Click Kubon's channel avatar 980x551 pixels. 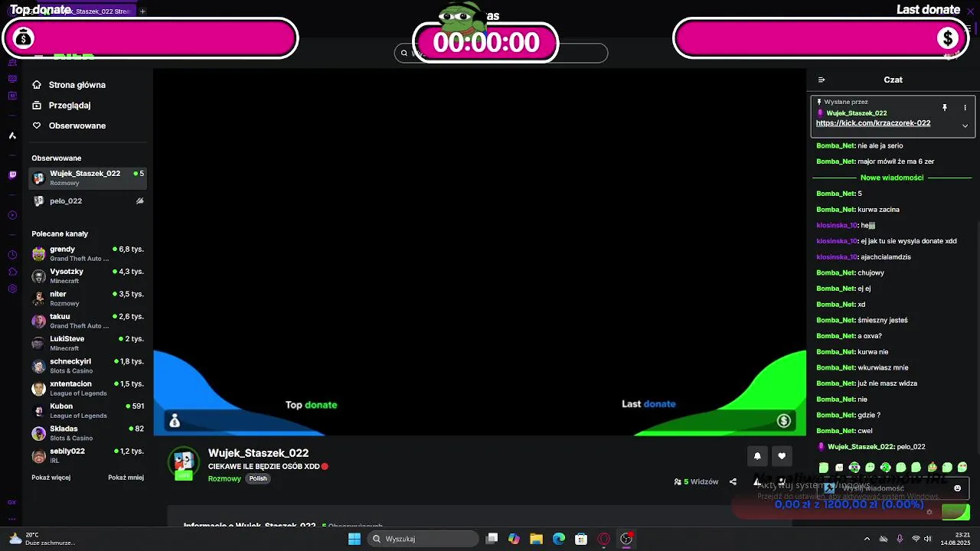pos(38,411)
